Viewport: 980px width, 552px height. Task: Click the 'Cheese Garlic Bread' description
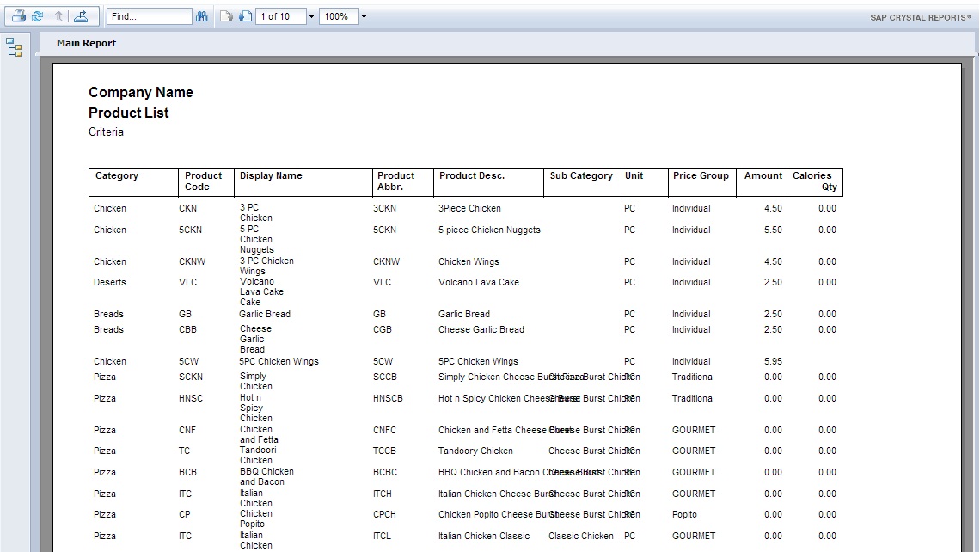coord(481,329)
